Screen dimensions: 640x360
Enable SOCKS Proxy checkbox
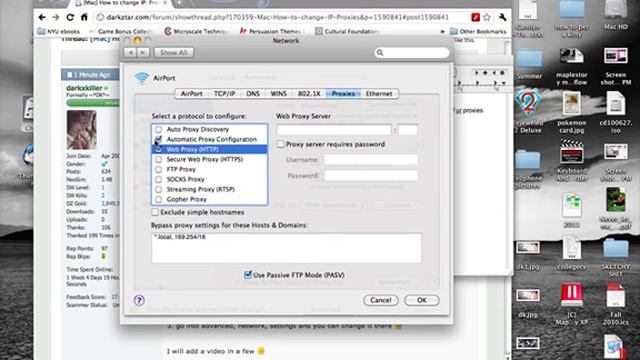point(158,179)
